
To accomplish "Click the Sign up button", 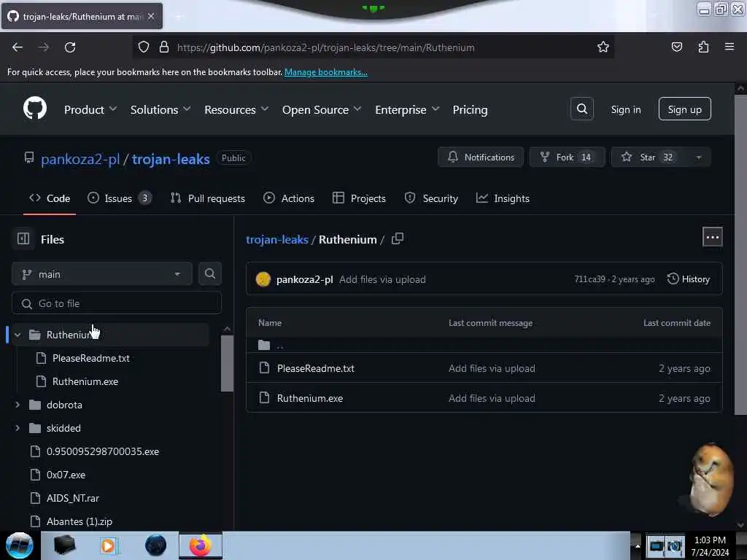I will (684, 109).
